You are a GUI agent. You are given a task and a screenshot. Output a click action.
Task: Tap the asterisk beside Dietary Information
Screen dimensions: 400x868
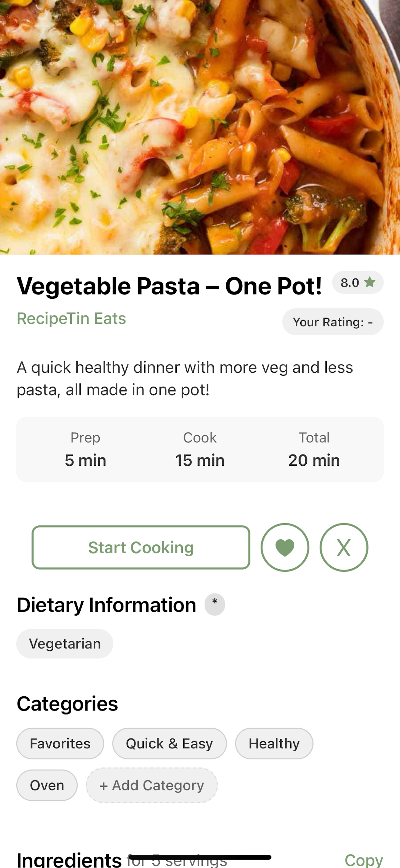tap(215, 604)
